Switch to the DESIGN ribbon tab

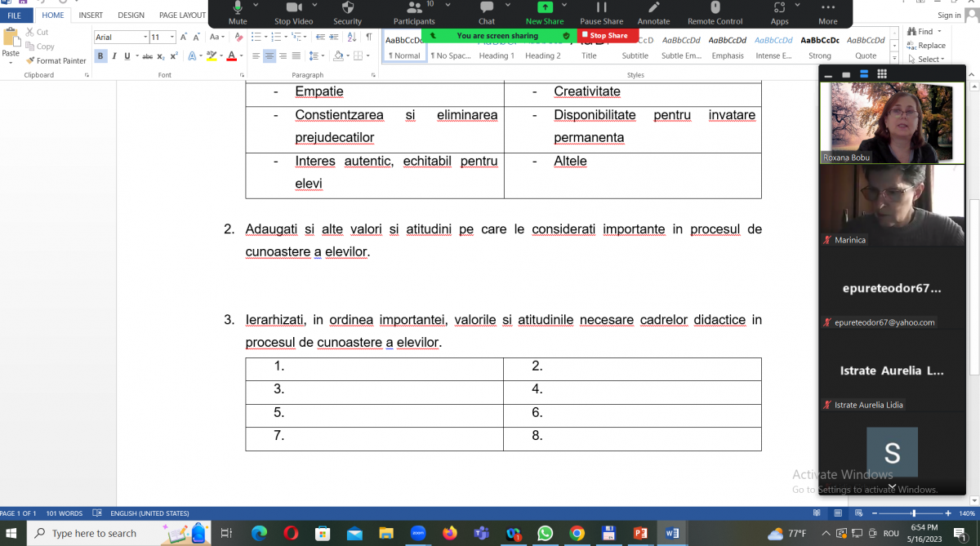(131, 15)
